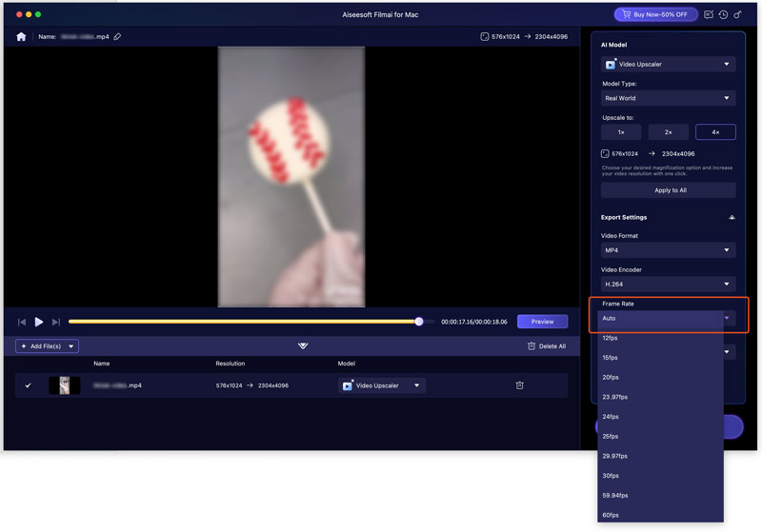
Task: Choose 60fps frame rate
Action: [660, 515]
